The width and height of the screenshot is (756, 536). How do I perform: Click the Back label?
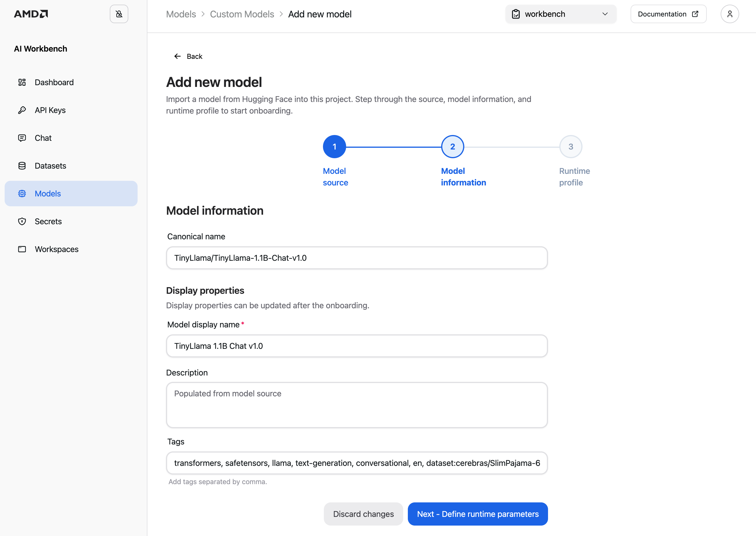pyautogui.click(x=194, y=56)
